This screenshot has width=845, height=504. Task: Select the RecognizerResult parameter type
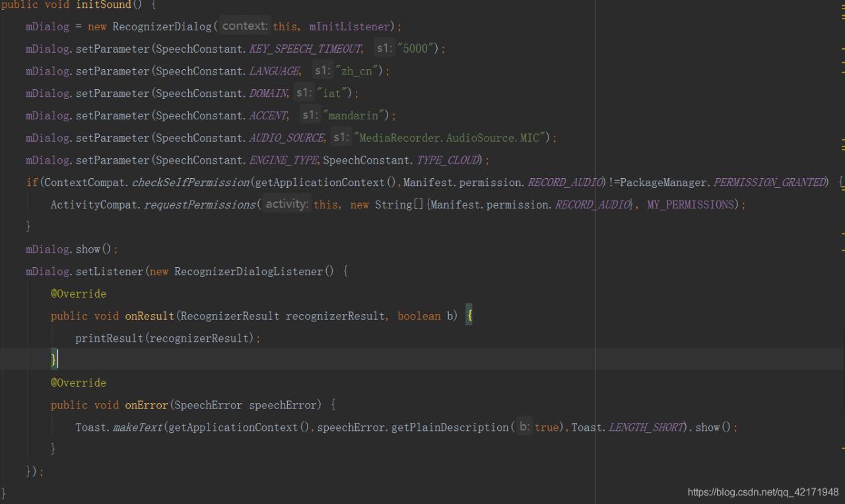pyautogui.click(x=230, y=316)
